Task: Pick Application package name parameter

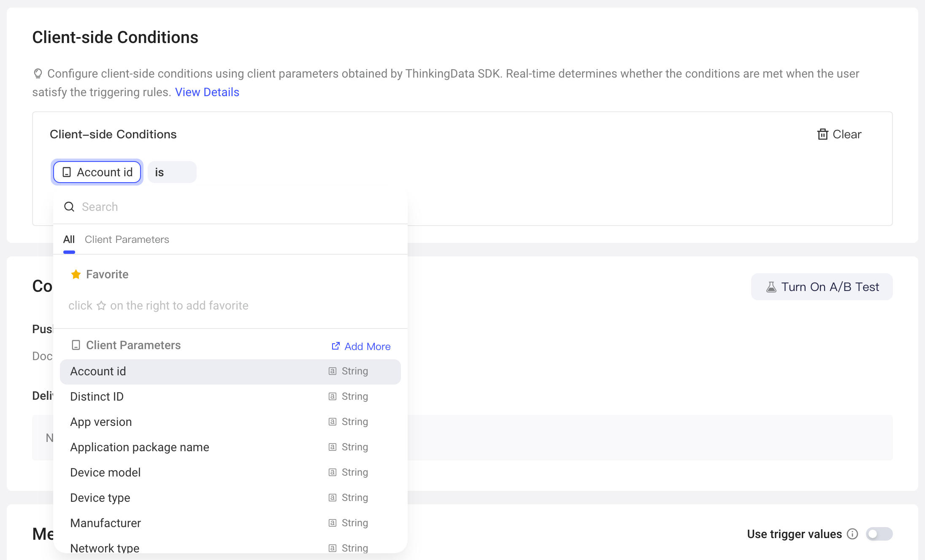Action: point(230,447)
